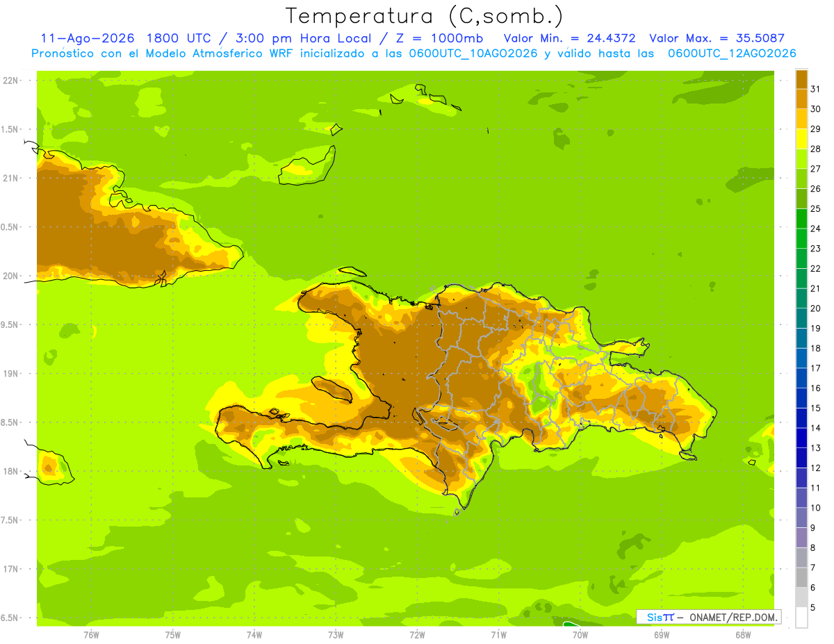Screen dimensions: 834x644
Task: Click the '20N' latitude label
Action: point(11,276)
